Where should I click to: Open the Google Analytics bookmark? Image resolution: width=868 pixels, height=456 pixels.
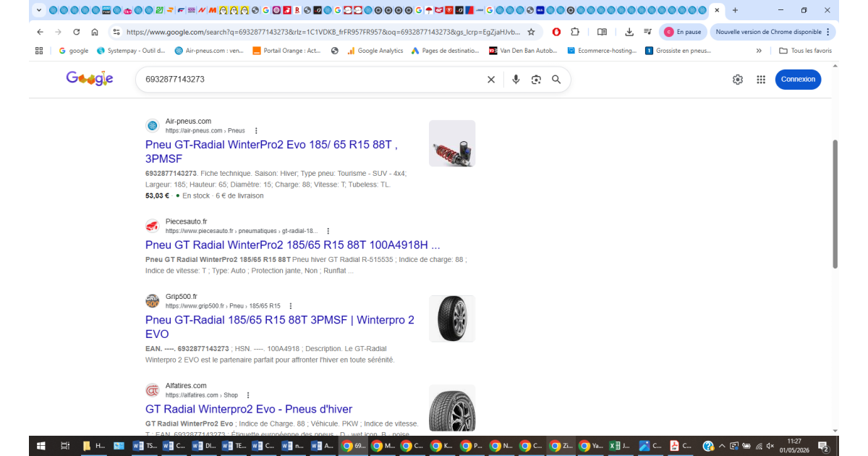375,51
